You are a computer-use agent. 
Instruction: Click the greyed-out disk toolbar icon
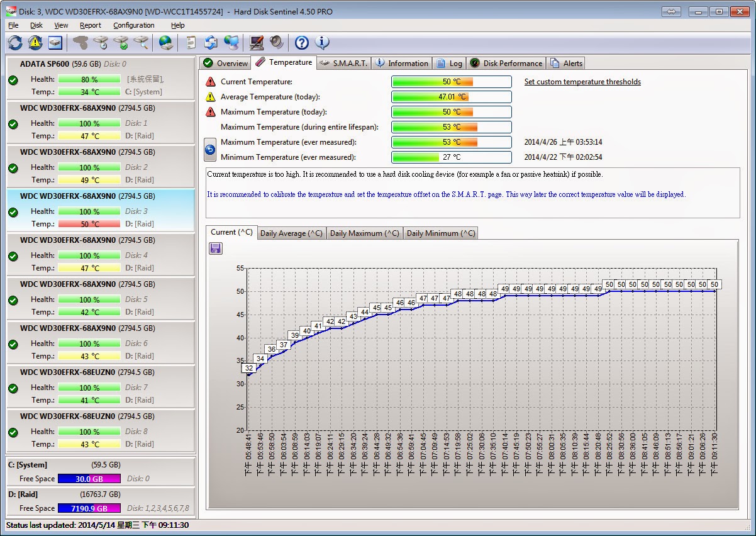81,43
